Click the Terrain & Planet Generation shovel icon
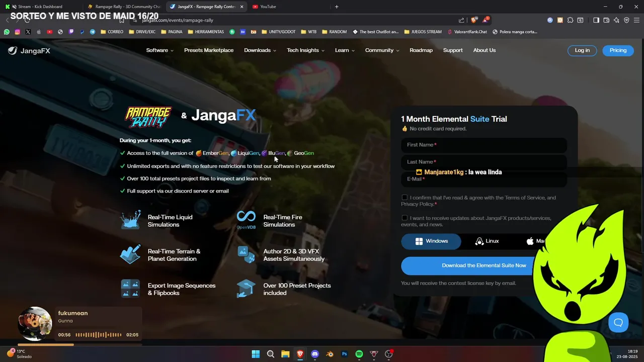Image resolution: width=644 pixels, height=362 pixels. pyautogui.click(x=130, y=254)
